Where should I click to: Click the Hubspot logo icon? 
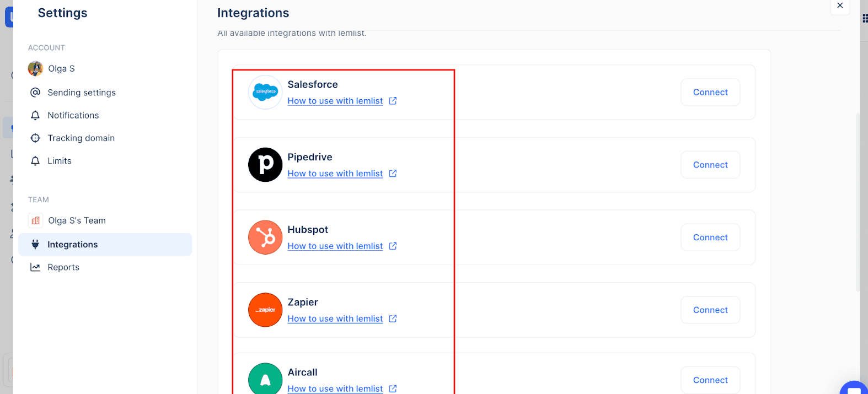pyautogui.click(x=265, y=238)
